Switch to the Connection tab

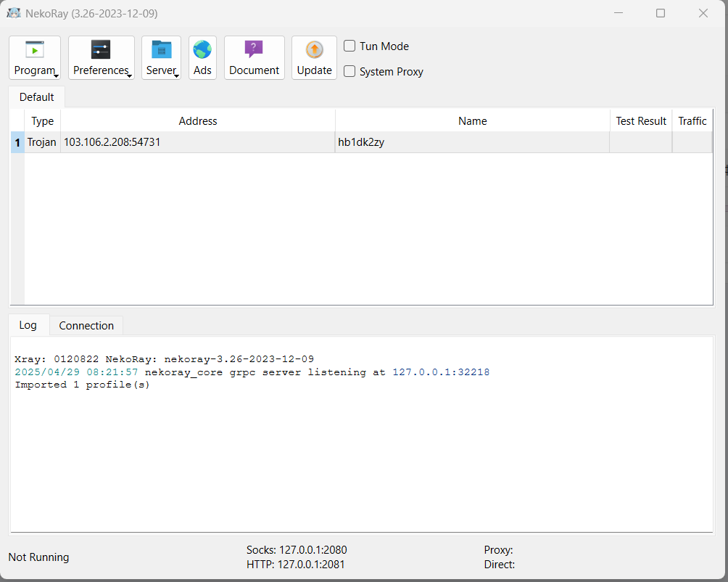coord(86,326)
